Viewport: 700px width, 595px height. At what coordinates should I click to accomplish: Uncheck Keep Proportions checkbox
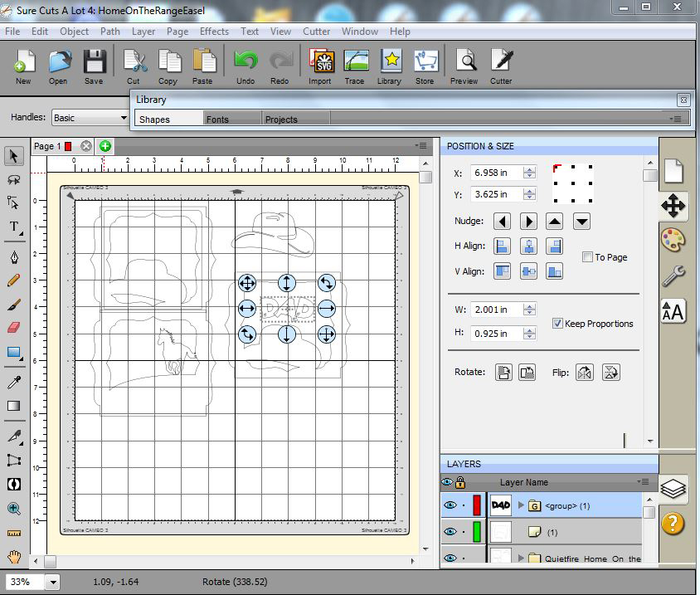557,324
